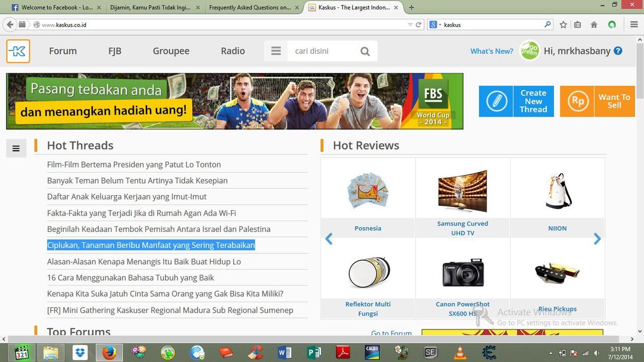Open Adobe Reader from the taskbar
Image resolution: width=644 pixels, height=362 pixels.
[x=343, y=352]
